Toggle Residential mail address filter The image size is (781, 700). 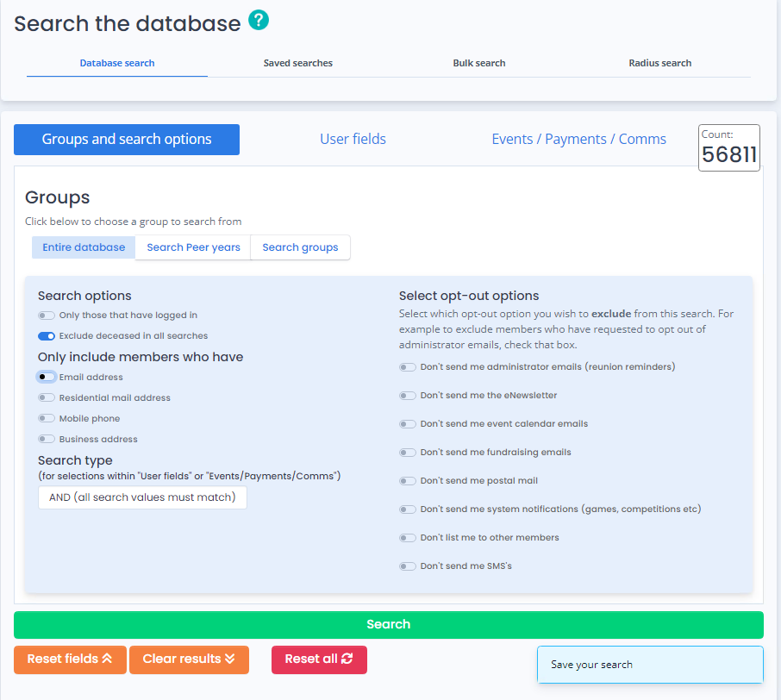[47, 398]
